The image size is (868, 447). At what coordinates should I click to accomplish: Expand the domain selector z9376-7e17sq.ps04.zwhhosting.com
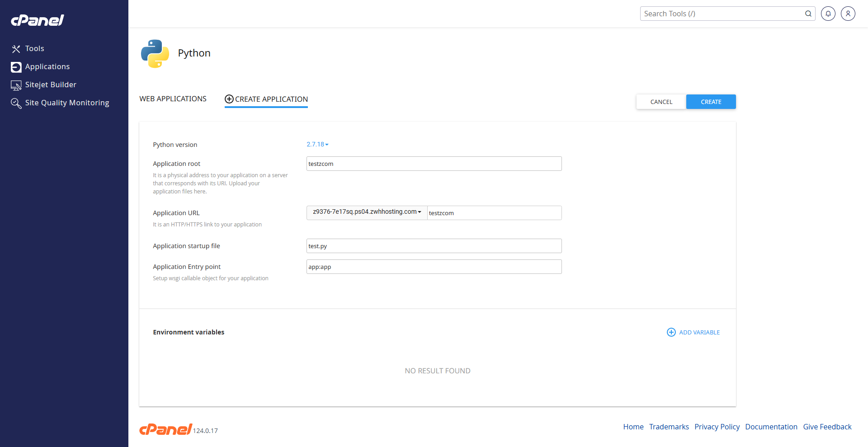pyautogui.click(x=367, y=212)
